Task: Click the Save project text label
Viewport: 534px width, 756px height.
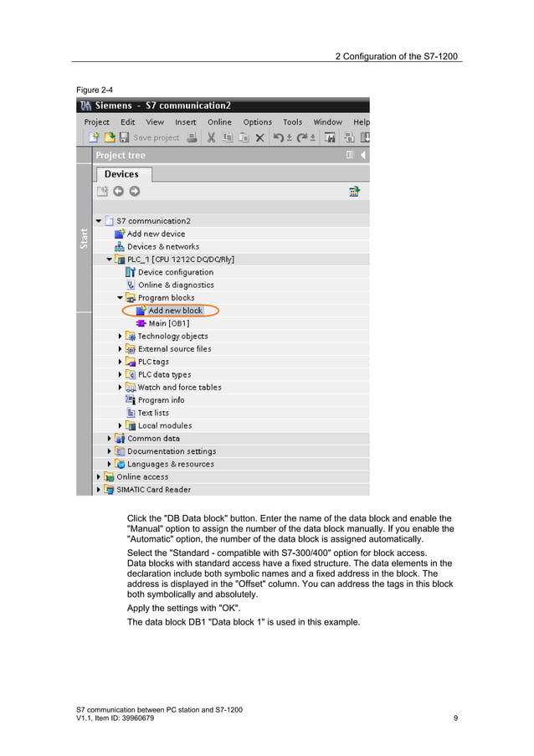Action: 157,138
